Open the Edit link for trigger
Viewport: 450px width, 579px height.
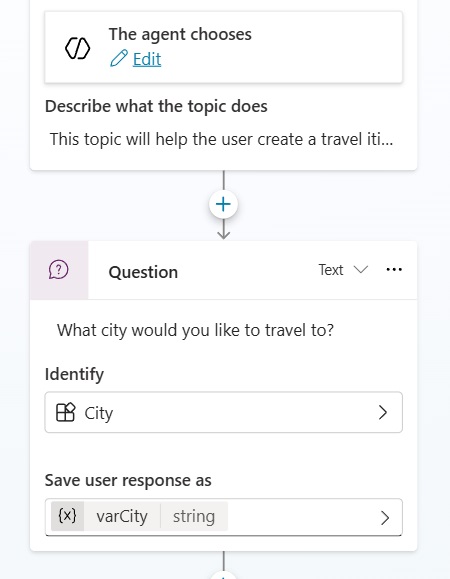147,59
